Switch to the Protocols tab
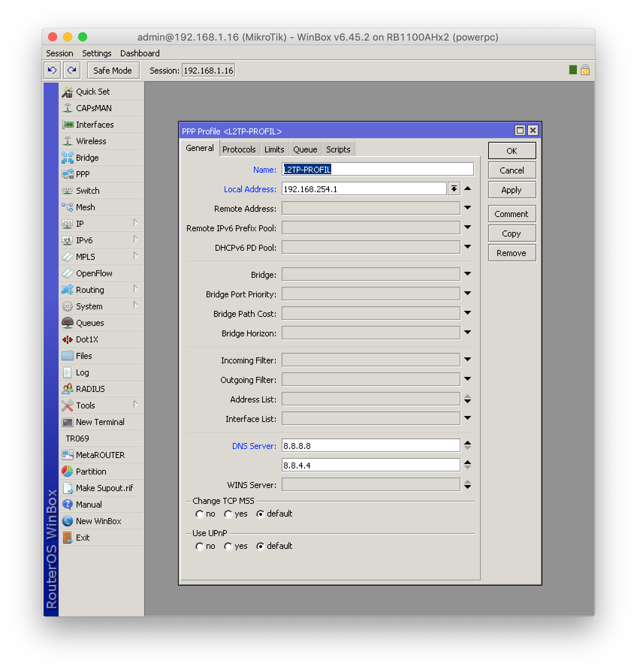 (x=239, y=149)
